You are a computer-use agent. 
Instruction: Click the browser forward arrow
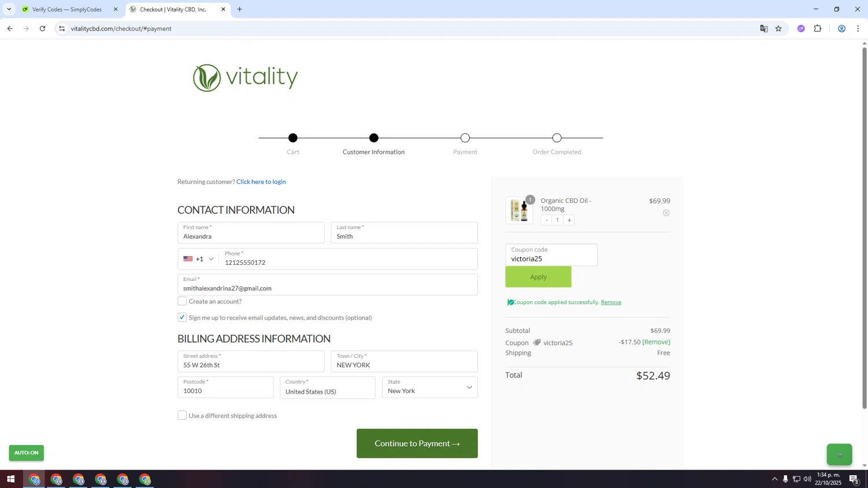tap(26, 28)
